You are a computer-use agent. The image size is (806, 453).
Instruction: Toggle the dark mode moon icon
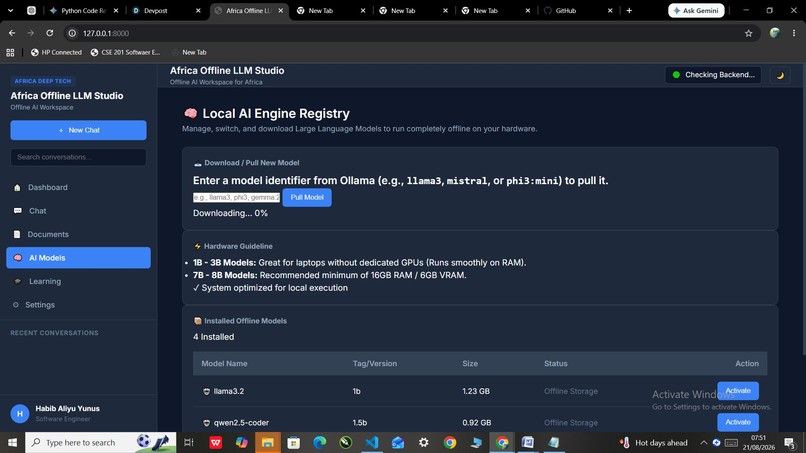(780, 75)
